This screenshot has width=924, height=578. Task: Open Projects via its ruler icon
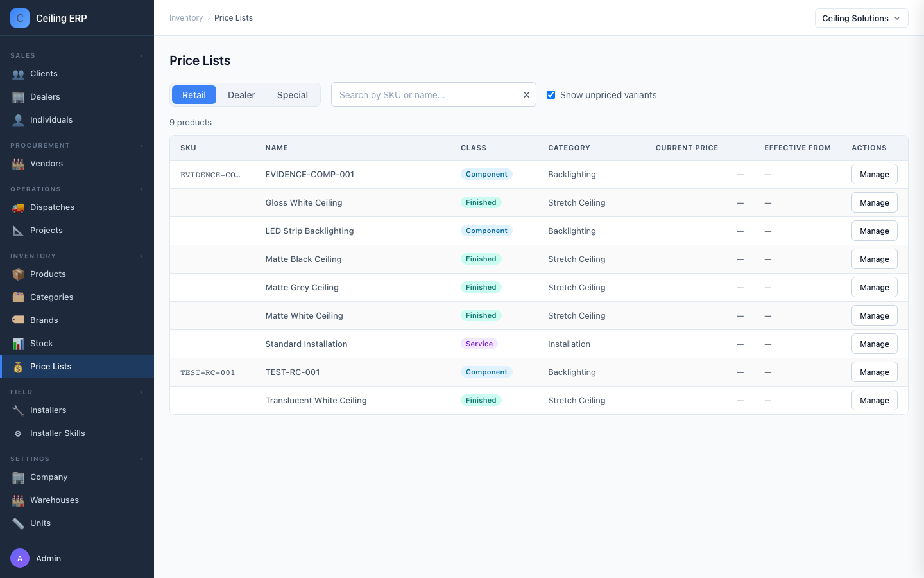coord(18,231)
